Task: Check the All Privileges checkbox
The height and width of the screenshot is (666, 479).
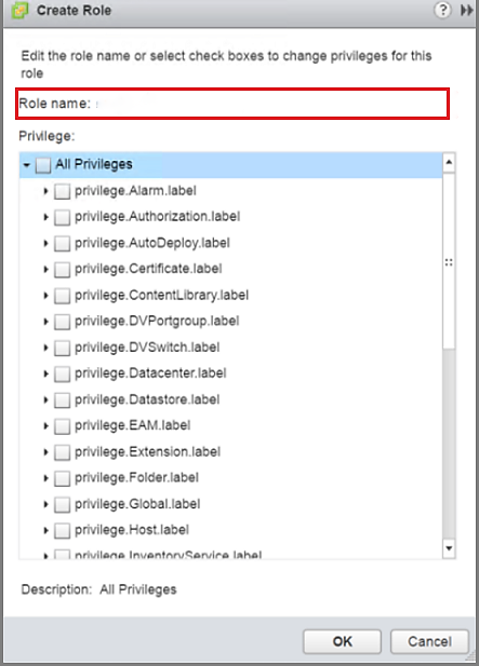Action: [x=43, y=165]
